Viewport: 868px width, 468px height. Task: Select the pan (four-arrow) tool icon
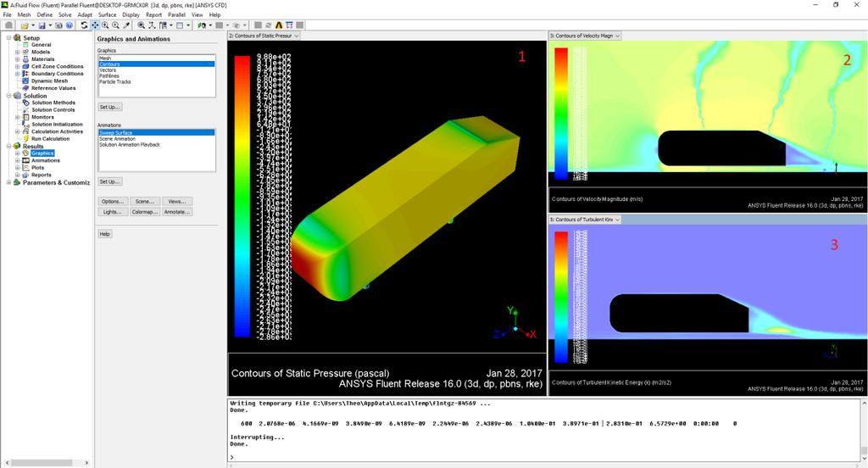[95, 25]
